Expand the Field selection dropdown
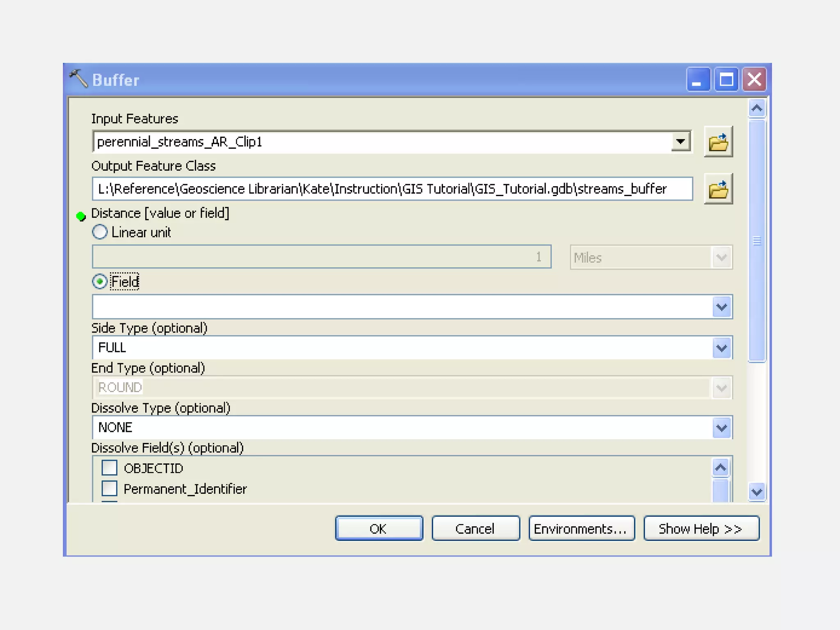The image size is (840, 630). (x=721, y=307)
